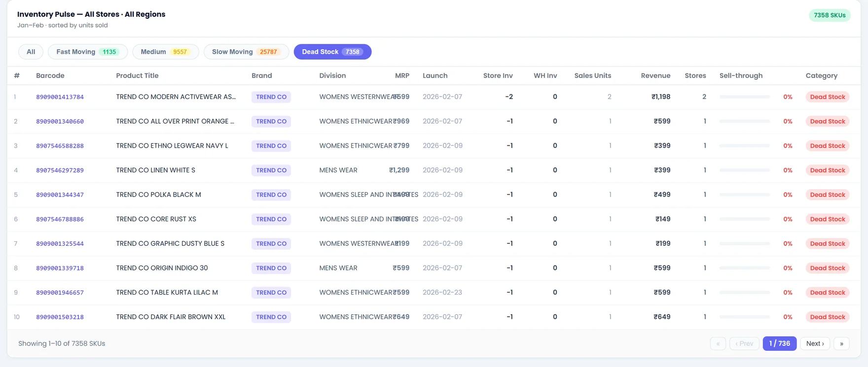Sort by Sell-through column header

(741, 75)
